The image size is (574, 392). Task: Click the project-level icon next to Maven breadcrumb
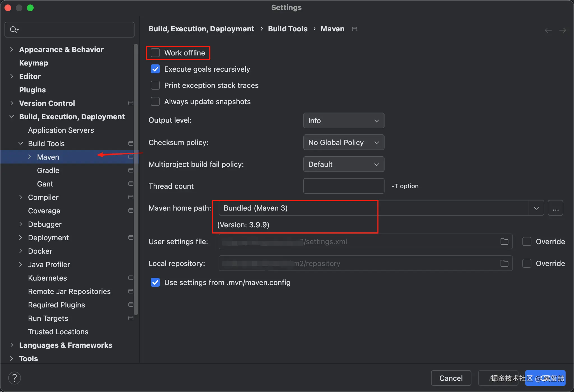354,29
